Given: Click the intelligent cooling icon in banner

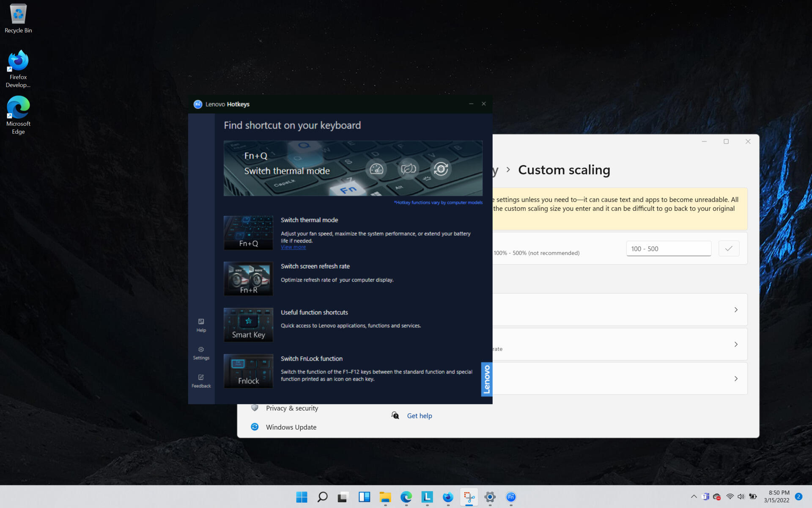Looking at the screenshot, I should (x=441, y=169).
